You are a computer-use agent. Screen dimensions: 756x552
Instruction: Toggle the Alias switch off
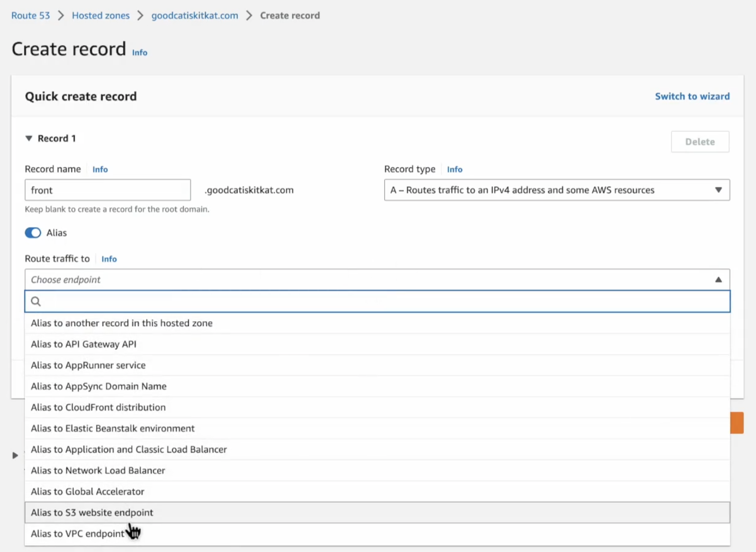pos(33,233)
